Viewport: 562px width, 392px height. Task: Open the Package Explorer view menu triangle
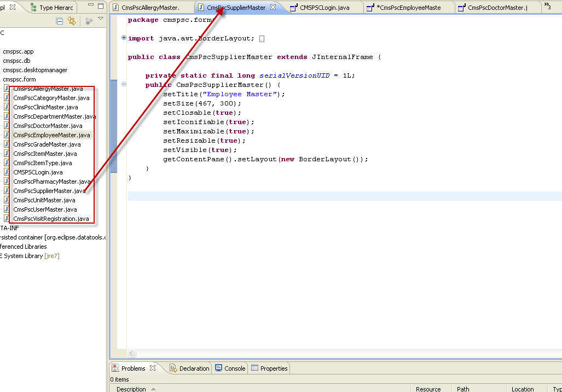point(101,19)
